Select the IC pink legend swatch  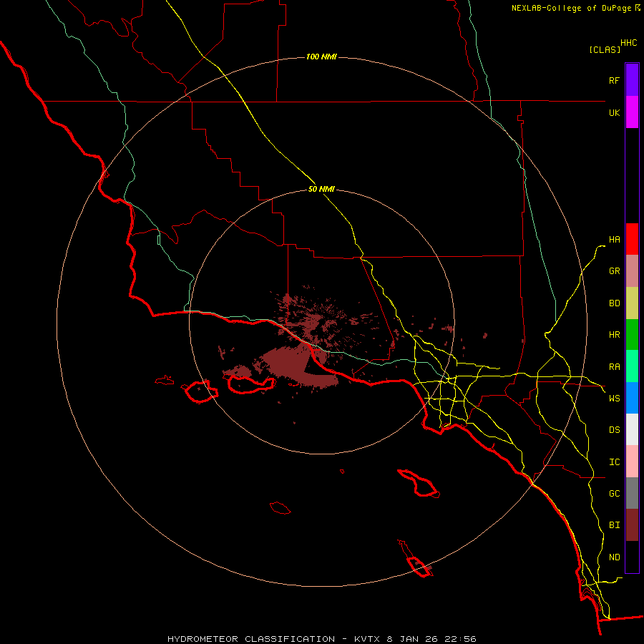632,462
